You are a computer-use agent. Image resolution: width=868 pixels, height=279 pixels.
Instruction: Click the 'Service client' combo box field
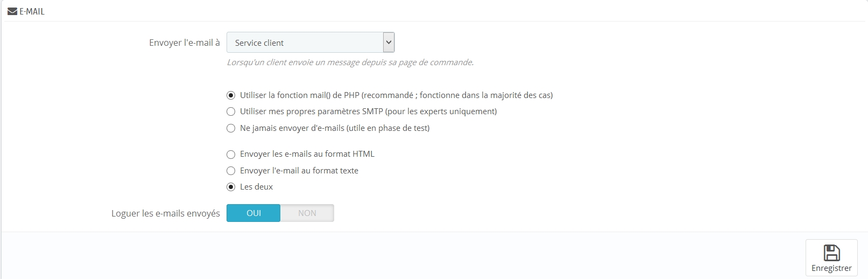click(x=305, y=43)
